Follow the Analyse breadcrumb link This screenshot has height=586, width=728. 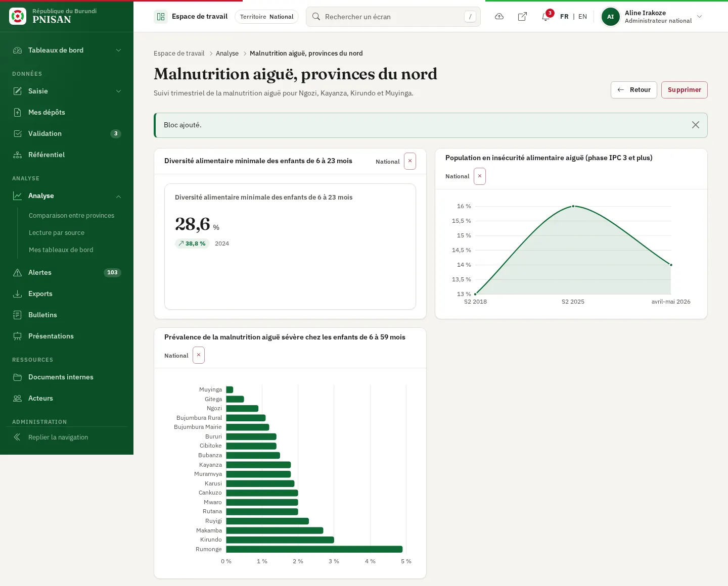pos(227,53)
